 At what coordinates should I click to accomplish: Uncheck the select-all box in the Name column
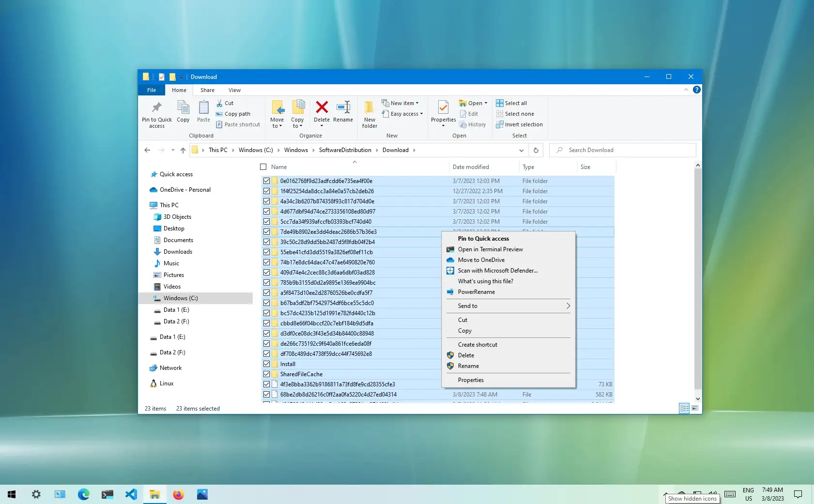coord(263,167)
